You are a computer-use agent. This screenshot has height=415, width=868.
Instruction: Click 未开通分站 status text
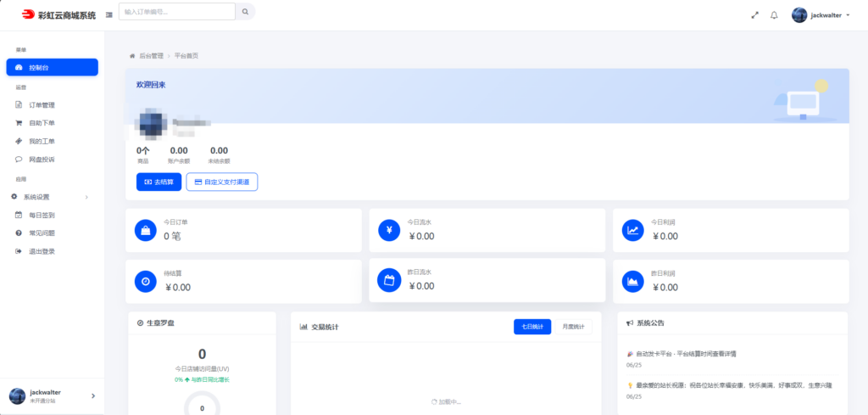(x=42, y=400)
